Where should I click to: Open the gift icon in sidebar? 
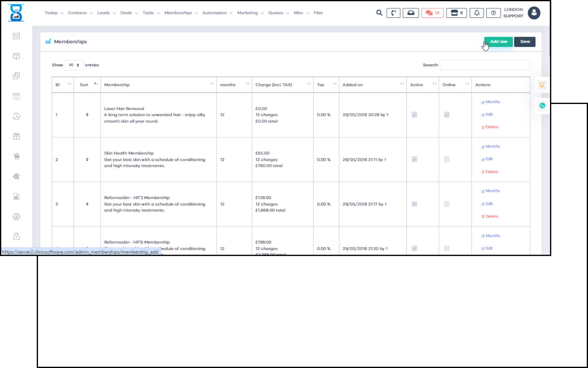tap(17, 136)
